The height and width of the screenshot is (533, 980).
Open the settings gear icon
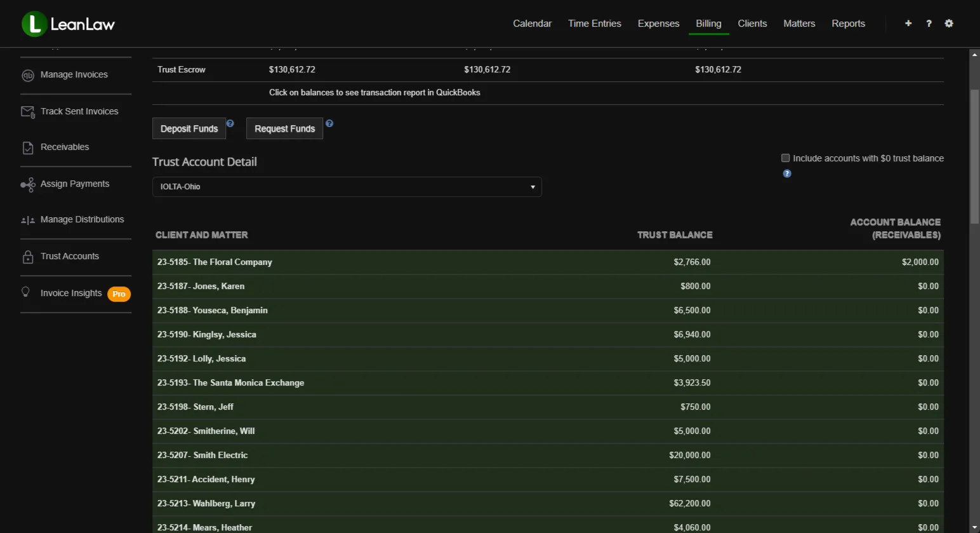pos(949,24)
